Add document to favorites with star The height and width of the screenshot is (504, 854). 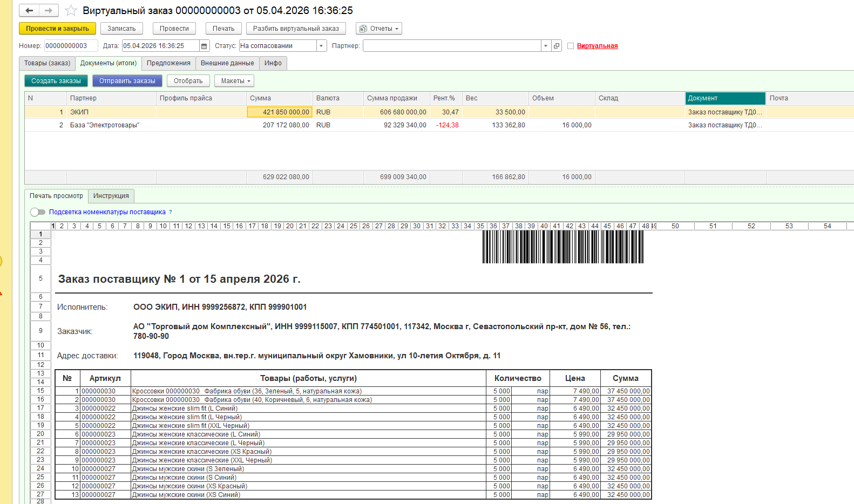pyautogui.click(x=71, y=11)
